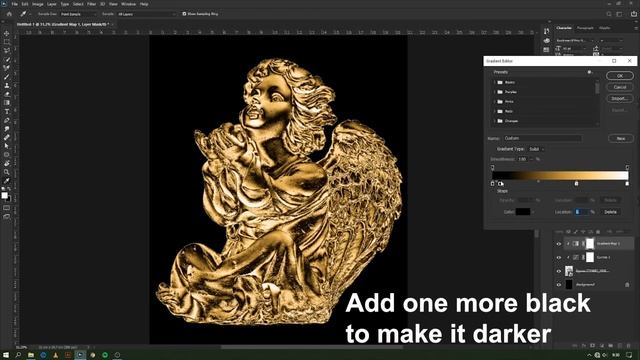This screenshot has height=360, width=640.
Task: Click the Eyedropper tool preset icon
Action: [x=23, y=14]
